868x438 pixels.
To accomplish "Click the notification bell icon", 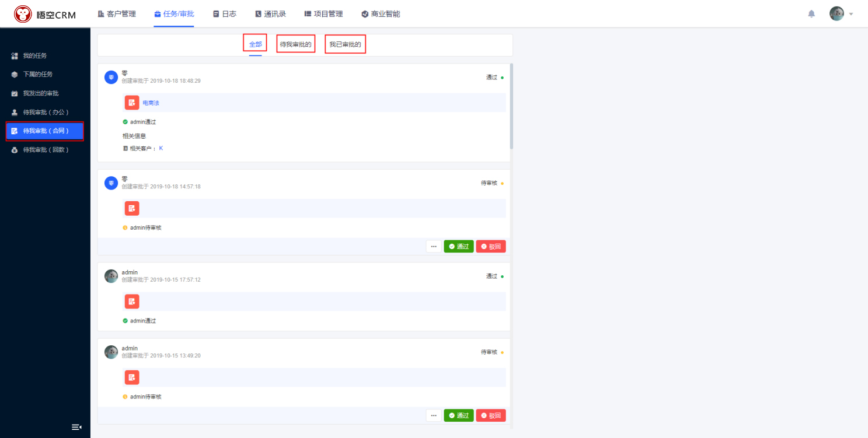I will point(811,14).
